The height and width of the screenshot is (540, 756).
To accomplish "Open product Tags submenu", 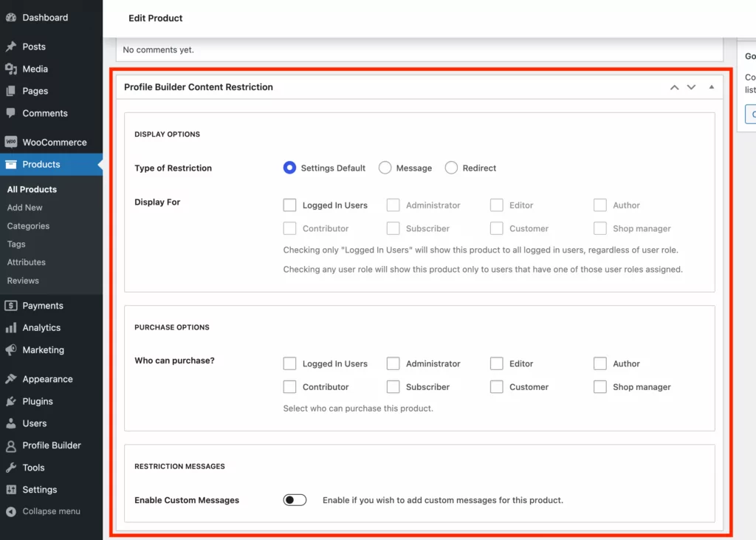I will click(16, 245).
